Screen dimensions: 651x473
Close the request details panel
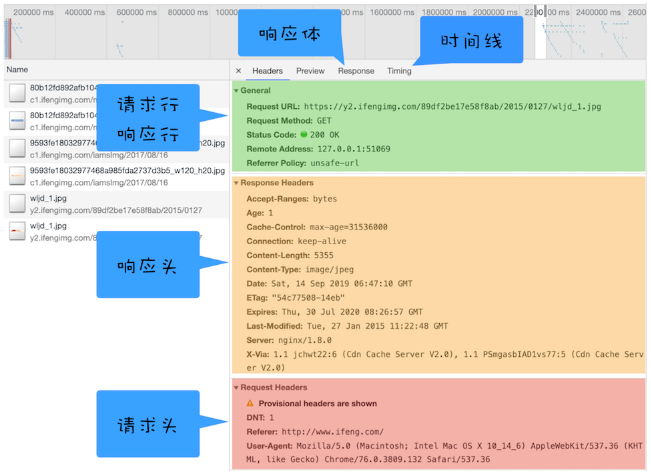pos(238,71)
